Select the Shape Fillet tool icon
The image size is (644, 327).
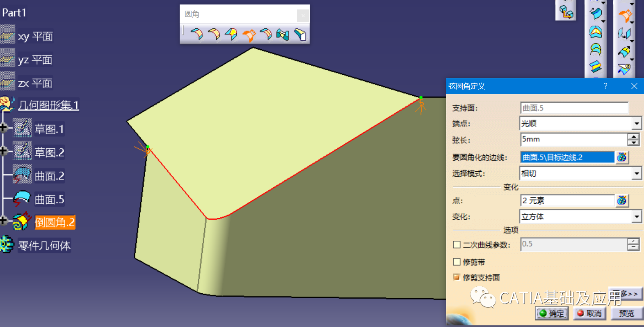(x=196, y=35)
